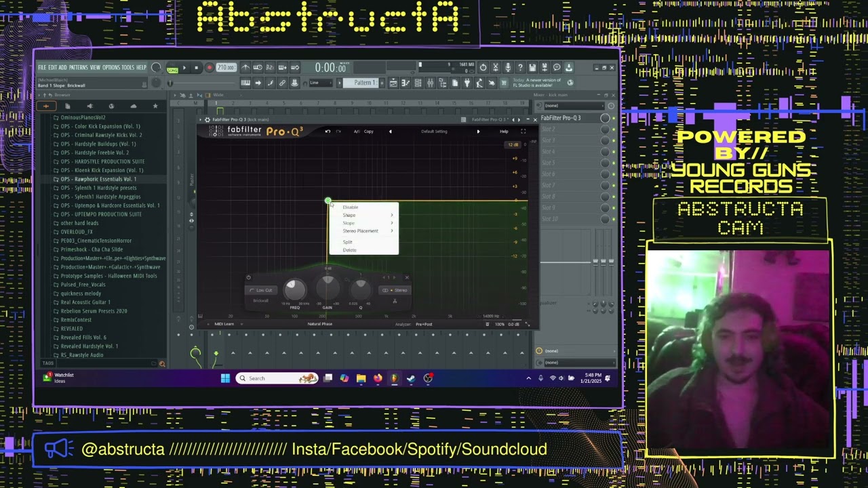Click the Windows taskbar search box
Viewport: 868px width, 488px height.
(277, 378)
